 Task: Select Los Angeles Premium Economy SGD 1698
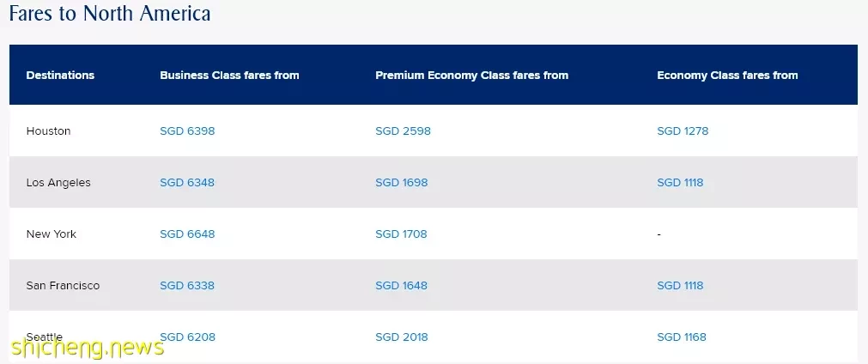(401, 183)
